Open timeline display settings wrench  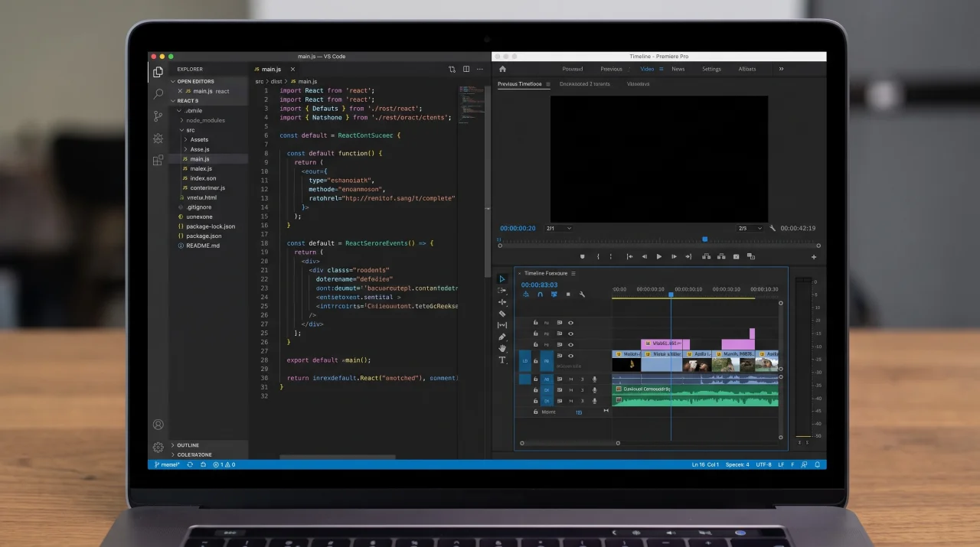tap(582, 295)
